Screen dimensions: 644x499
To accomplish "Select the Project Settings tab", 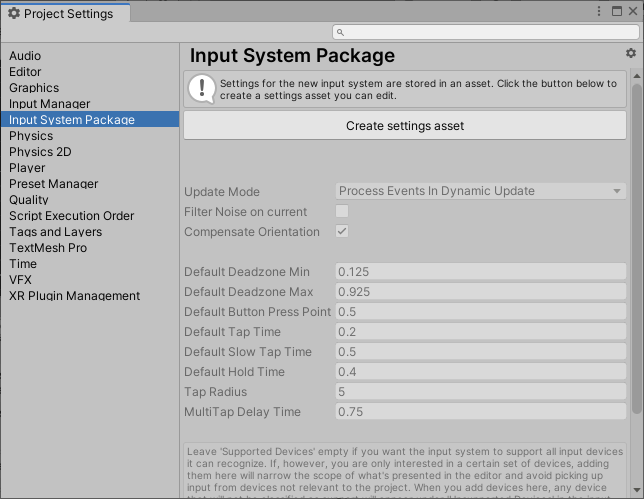I will pyautogui.click(x=66, y=14).
